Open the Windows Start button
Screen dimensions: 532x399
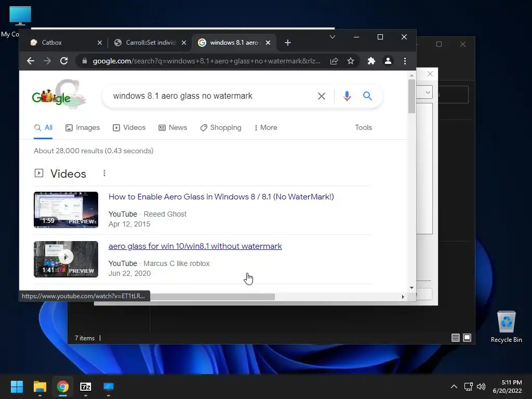tap(17, 387)
